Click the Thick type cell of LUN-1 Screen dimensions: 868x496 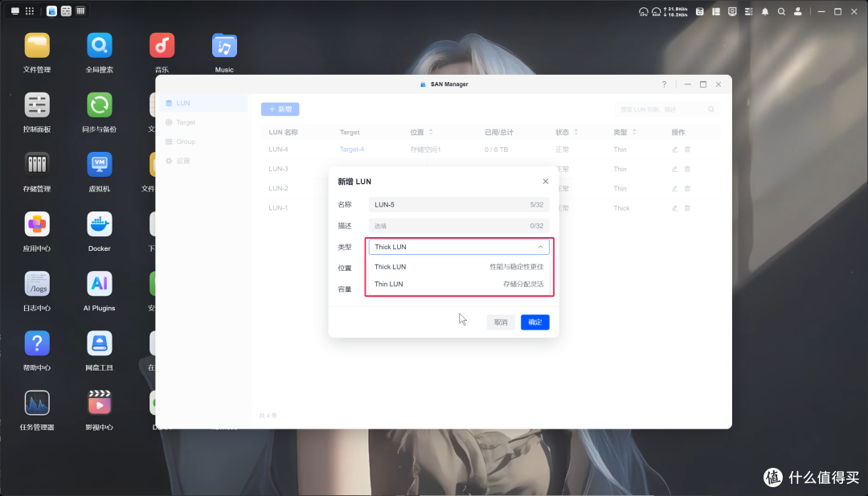(621, 208)
